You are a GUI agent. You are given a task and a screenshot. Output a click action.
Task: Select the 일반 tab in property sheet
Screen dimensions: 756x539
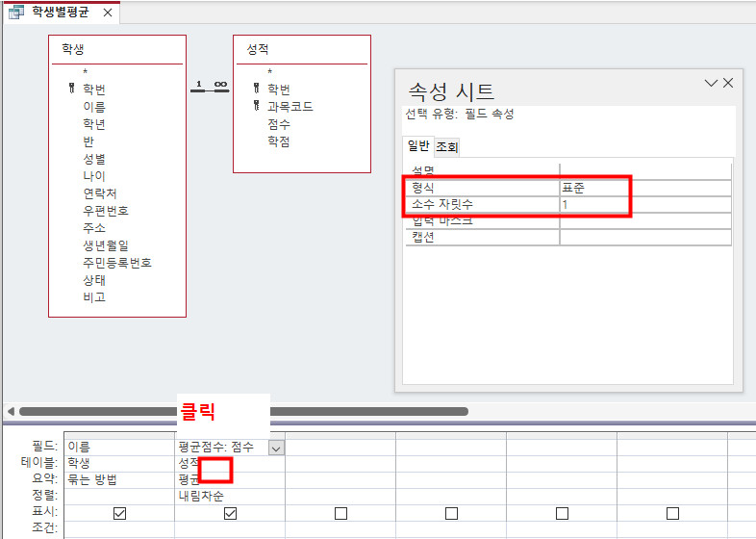click(418, 146)
